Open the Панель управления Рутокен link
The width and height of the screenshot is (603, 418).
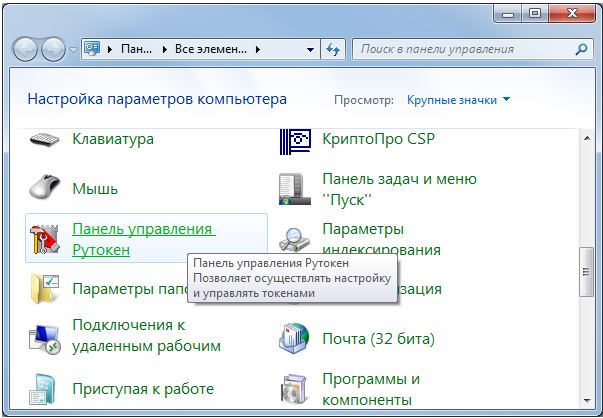144,239
